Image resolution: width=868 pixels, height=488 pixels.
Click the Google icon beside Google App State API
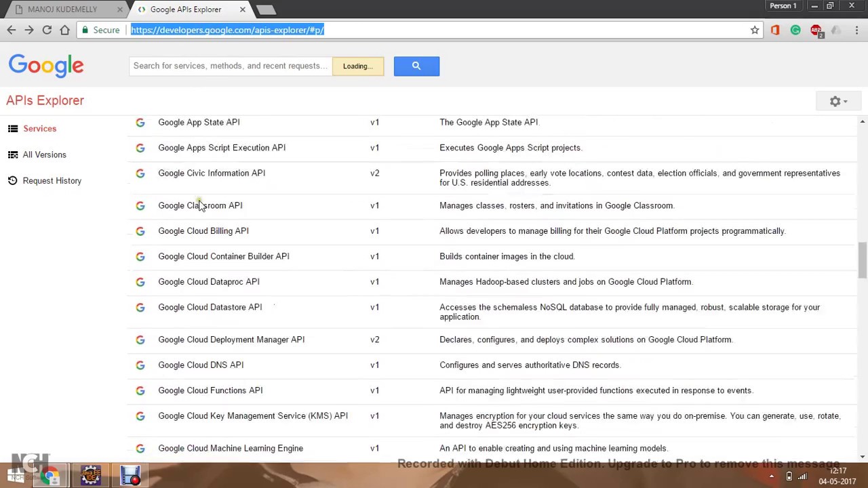(140, 122)
